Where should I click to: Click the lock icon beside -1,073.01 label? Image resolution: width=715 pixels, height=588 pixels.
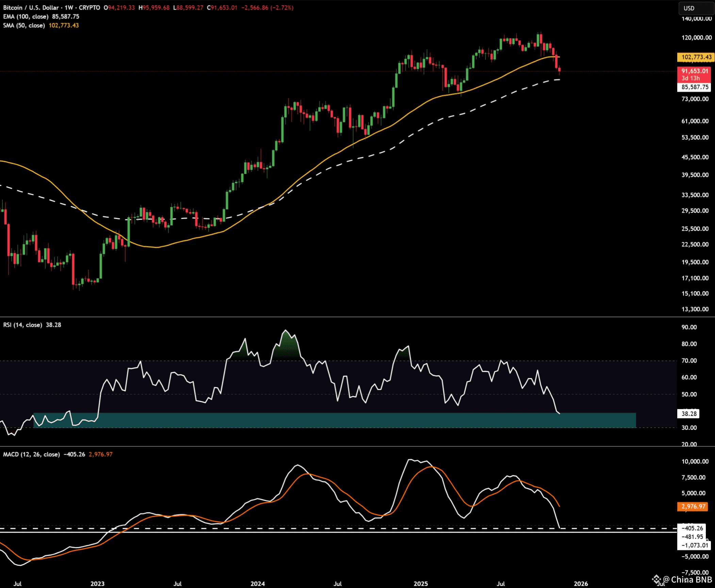click(708, 540)
